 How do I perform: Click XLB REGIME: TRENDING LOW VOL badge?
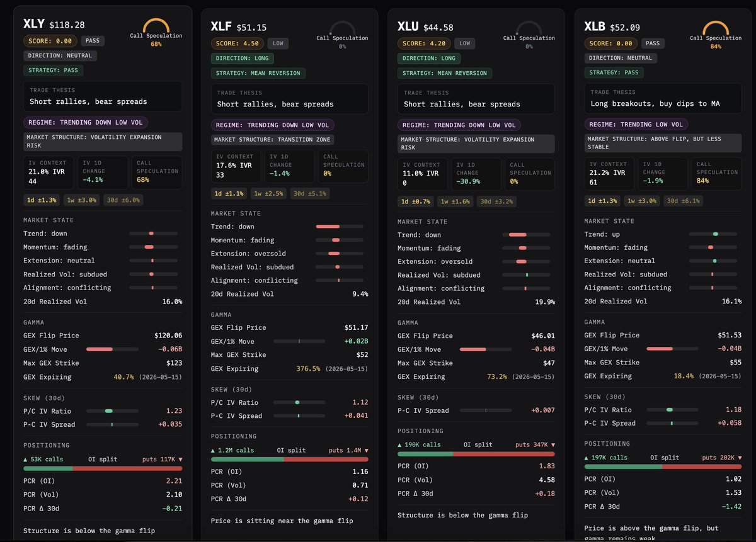point(636,124)
